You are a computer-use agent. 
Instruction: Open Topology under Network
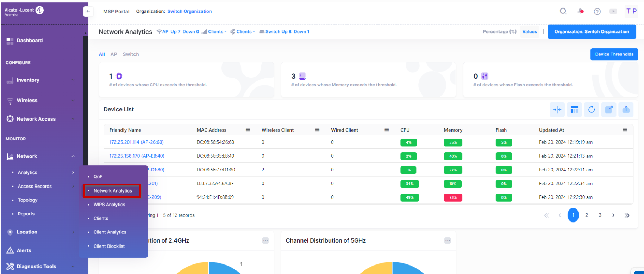click(x=27, y=200)
